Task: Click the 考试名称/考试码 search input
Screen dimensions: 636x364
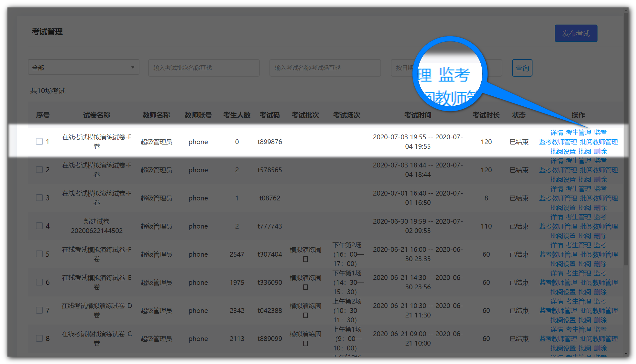Action: 325,68
